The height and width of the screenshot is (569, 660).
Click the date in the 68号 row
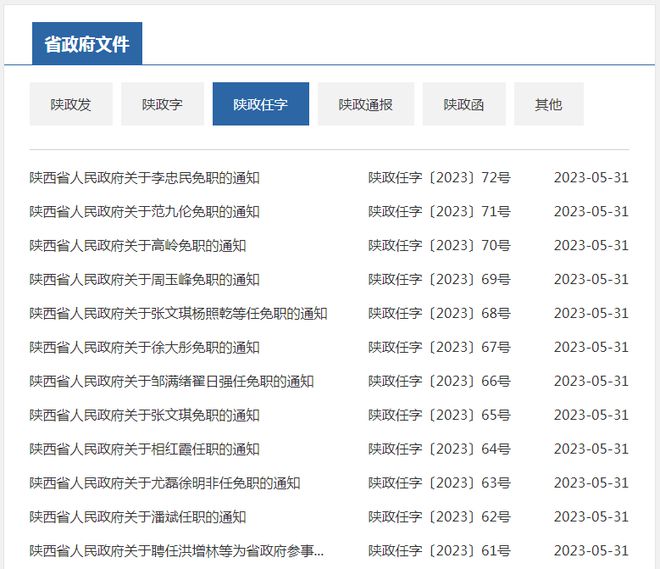[x=591, y=313]
